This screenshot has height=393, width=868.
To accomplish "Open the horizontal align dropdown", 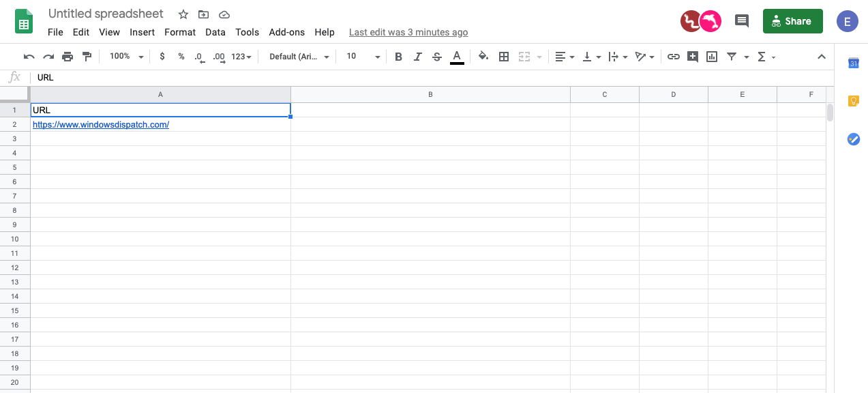I will tap(565, 57).
